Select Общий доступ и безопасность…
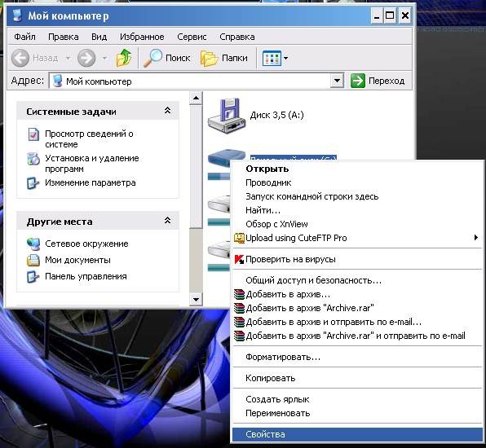 point(358,280)
